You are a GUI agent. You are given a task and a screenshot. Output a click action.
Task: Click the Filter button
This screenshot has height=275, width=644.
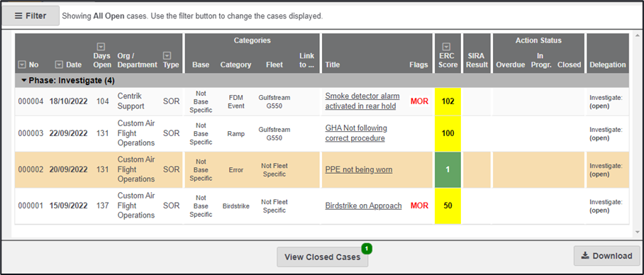click(30, 16)
